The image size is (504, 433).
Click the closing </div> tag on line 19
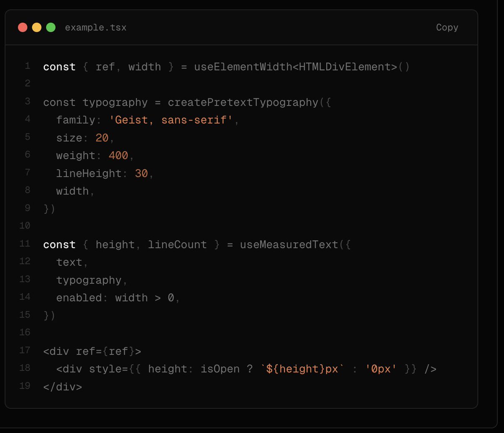pyautogui.click(x=63, y=387)
